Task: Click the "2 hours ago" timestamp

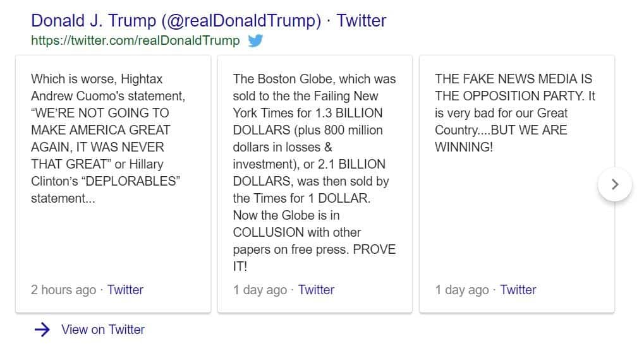Action: [x=64, y=290]
